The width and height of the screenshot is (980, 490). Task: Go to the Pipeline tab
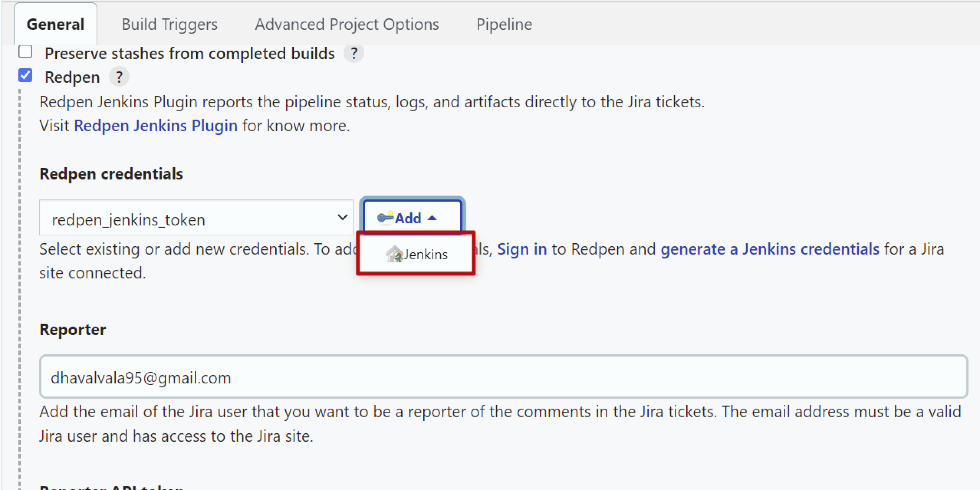click(x=504, y=24)
